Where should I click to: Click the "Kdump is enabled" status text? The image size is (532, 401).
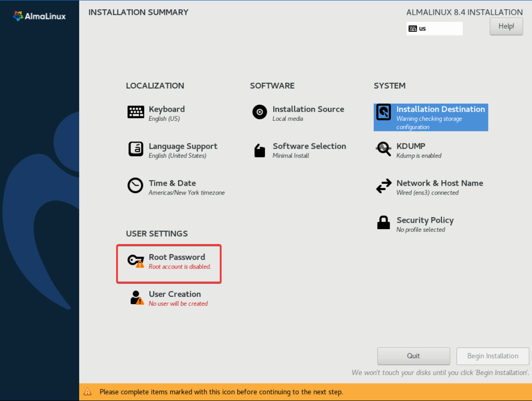pos(419,156)
